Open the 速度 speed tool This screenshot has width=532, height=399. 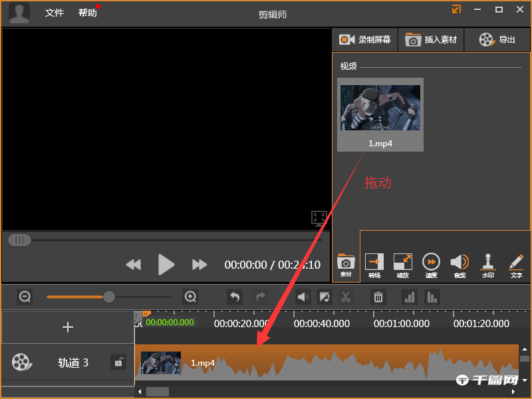click(x=431, y=264)
